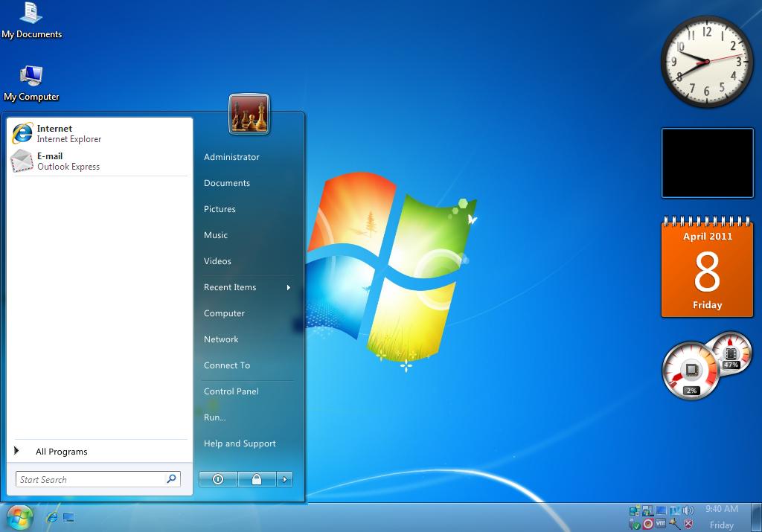The image size is (762, 532).
Task: Click Help and Support link
Action: pos(240,443)
